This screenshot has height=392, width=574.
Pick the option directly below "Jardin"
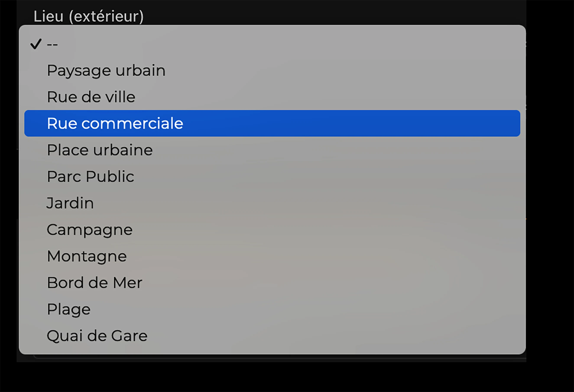89,230
